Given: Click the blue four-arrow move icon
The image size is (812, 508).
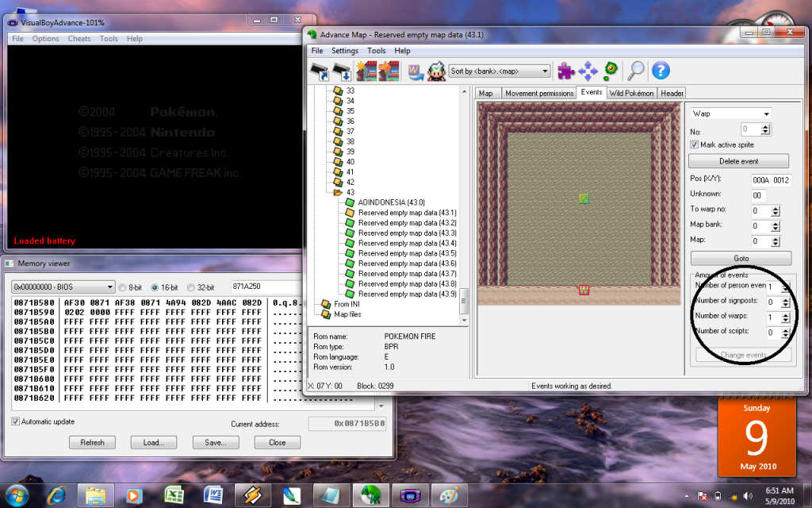Looking at the screenshot, I should click(x=588, y=71).
